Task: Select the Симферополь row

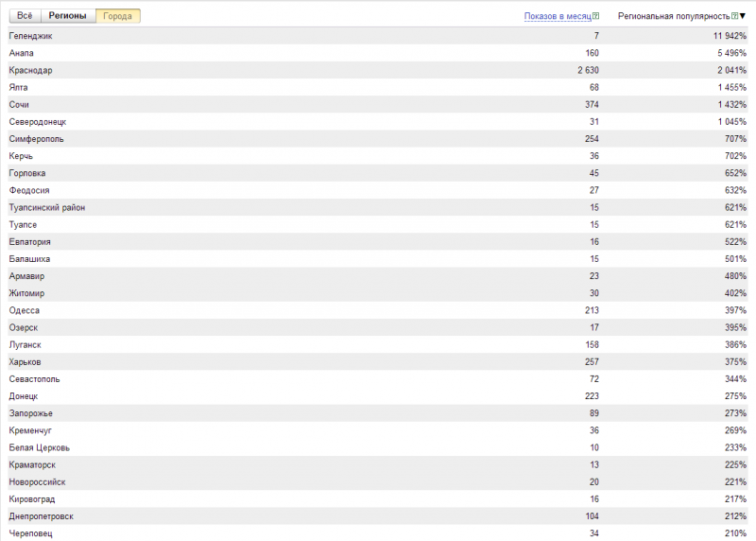Action: point(36,139)
